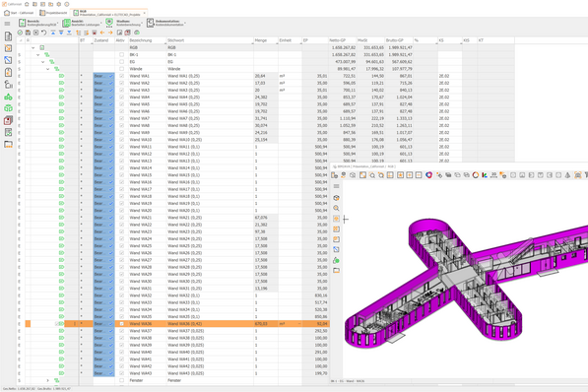Open the main hamburger menu beside Bereich

[7, 24]
